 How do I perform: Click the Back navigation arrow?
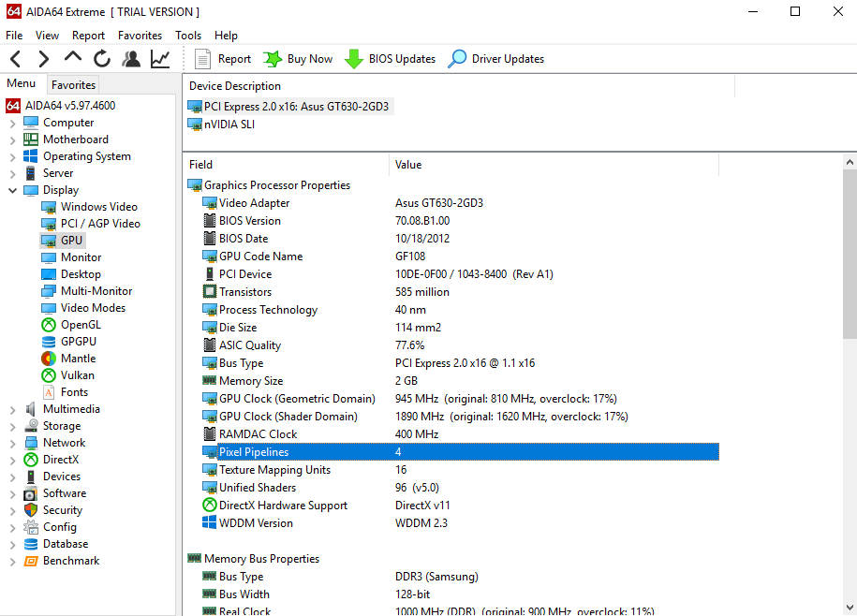[16, 59]
